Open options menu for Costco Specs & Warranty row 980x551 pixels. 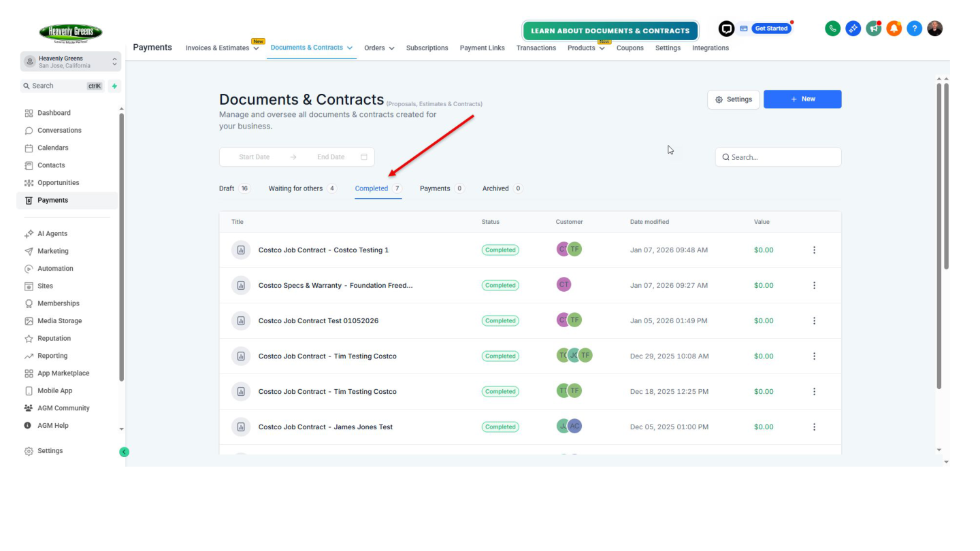pos(814,286)
